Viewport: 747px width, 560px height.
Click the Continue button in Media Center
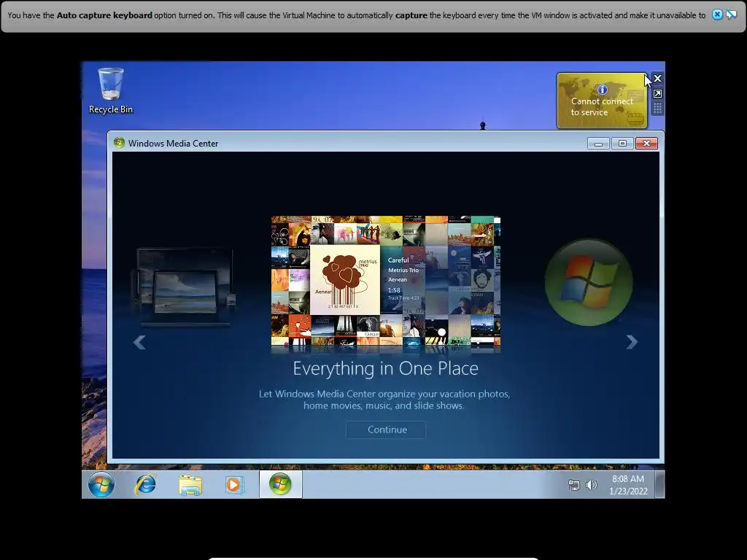(386, 429)
